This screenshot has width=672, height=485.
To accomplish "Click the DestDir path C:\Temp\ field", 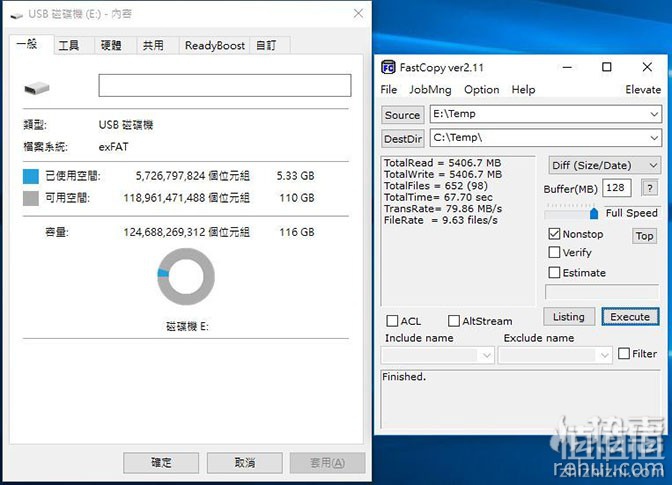I will (x=546, y=138).
